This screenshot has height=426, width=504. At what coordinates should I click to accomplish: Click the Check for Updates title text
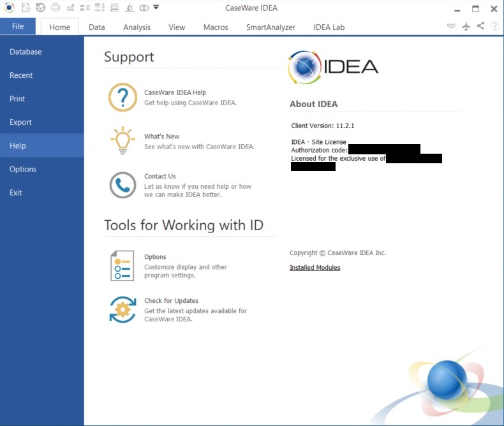click(171, 301)
